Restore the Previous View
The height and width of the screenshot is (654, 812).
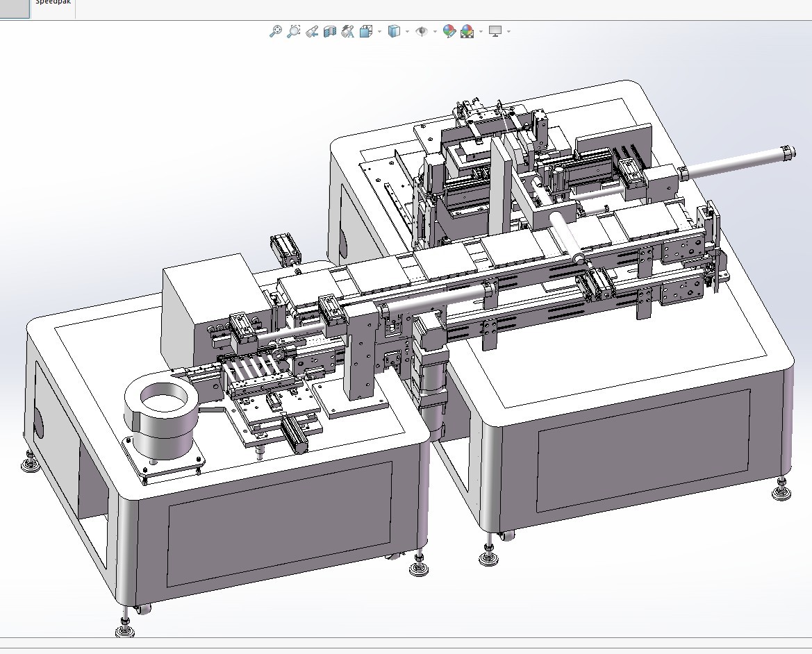(312, 31)
